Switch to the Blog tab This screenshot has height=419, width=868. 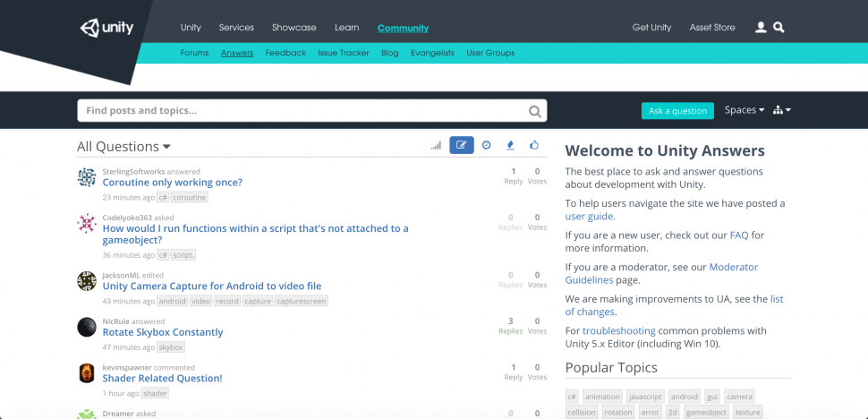coord(390,53)
